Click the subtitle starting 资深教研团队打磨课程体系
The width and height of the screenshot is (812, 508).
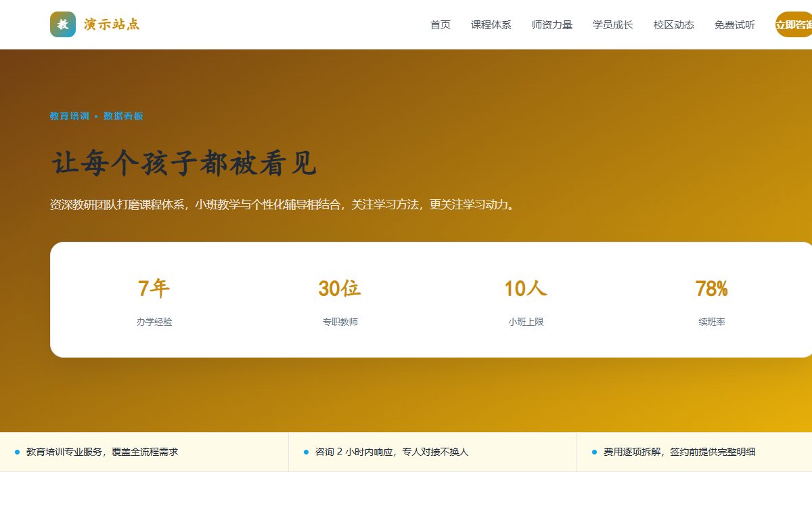[283, 205]
